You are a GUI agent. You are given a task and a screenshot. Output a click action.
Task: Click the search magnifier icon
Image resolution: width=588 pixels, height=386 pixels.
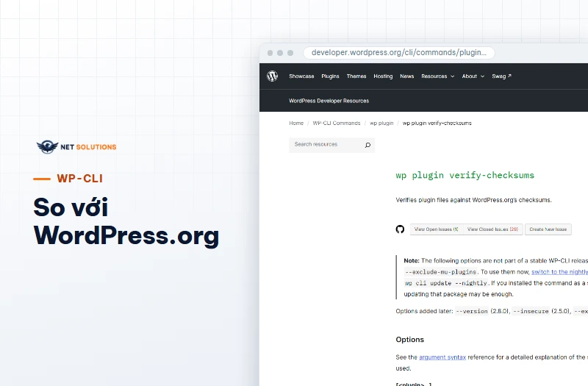click(x=367, y=145)
